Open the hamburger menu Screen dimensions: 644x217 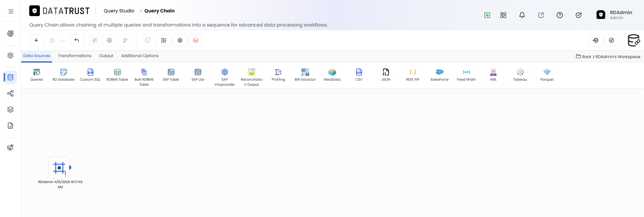tap(11, 11)
